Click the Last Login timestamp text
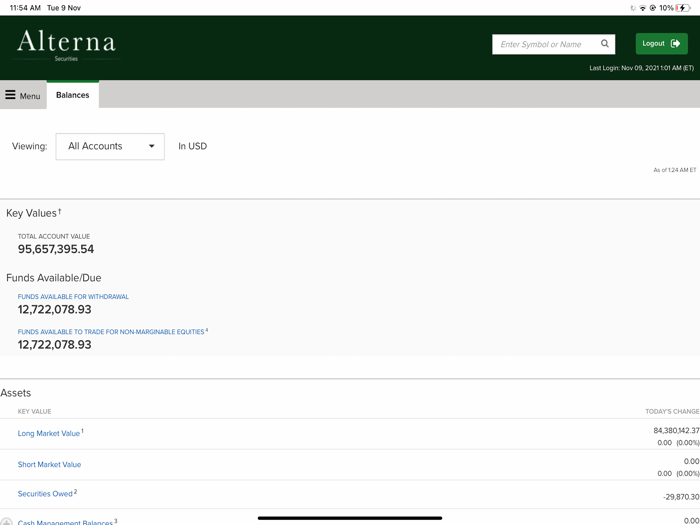Viewport: 700px width, 525px height. pos(642,68)
